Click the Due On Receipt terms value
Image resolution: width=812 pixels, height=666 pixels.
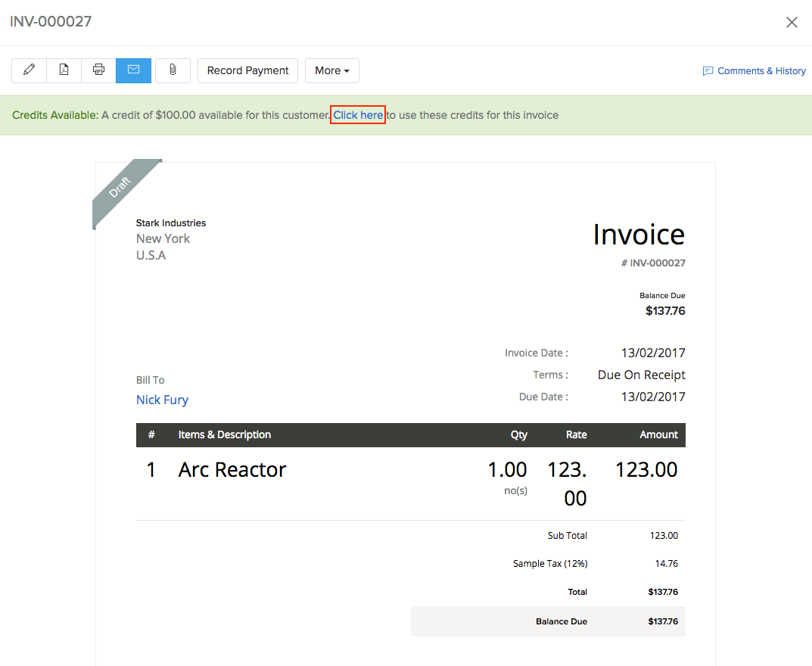tap(641, 375)
